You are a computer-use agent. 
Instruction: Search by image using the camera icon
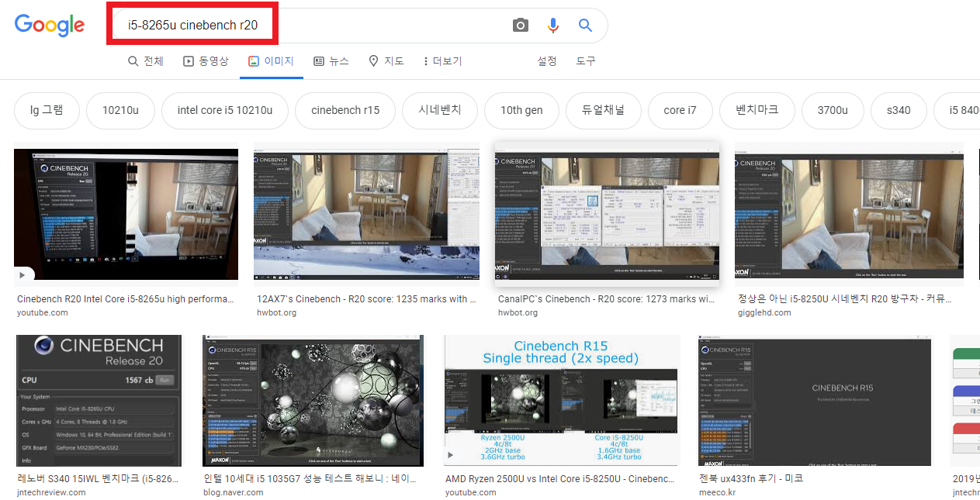tap(521, 26)
